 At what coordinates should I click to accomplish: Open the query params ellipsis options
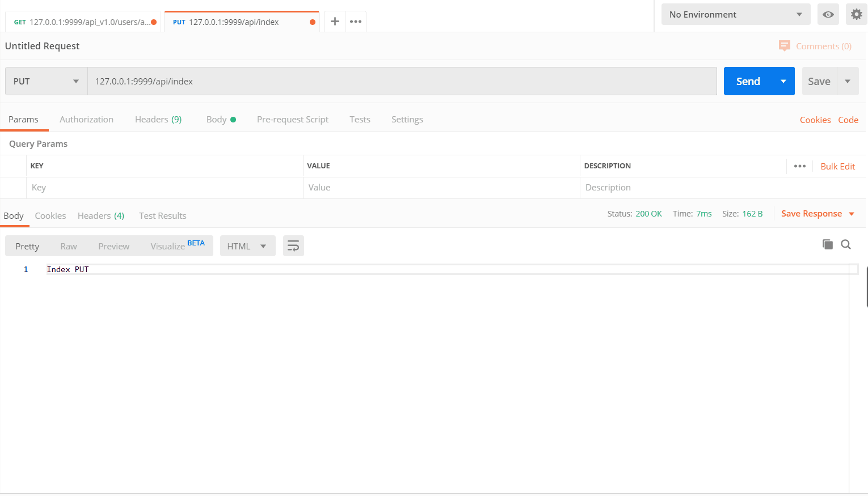click(800, 166)
